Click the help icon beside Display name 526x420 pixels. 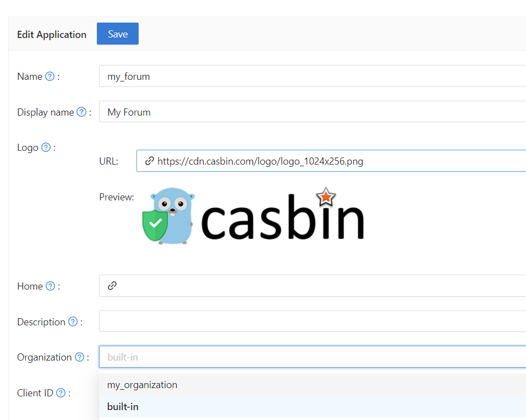click(x=81, y=112)
